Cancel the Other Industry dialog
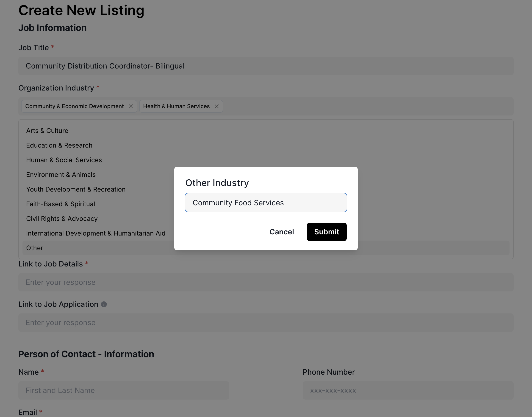This screenshot has height=417, width=532. 282,232
